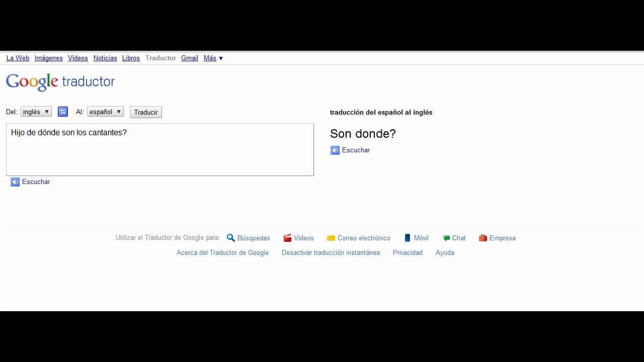Click the heading 'traducción del español al inglés'

[x=381, y=113]
